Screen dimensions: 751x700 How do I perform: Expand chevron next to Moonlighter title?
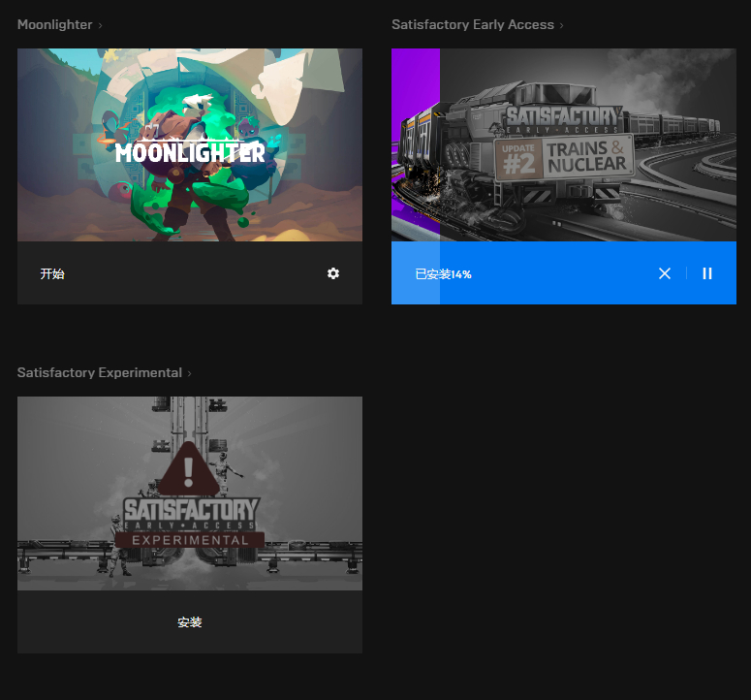100,25
